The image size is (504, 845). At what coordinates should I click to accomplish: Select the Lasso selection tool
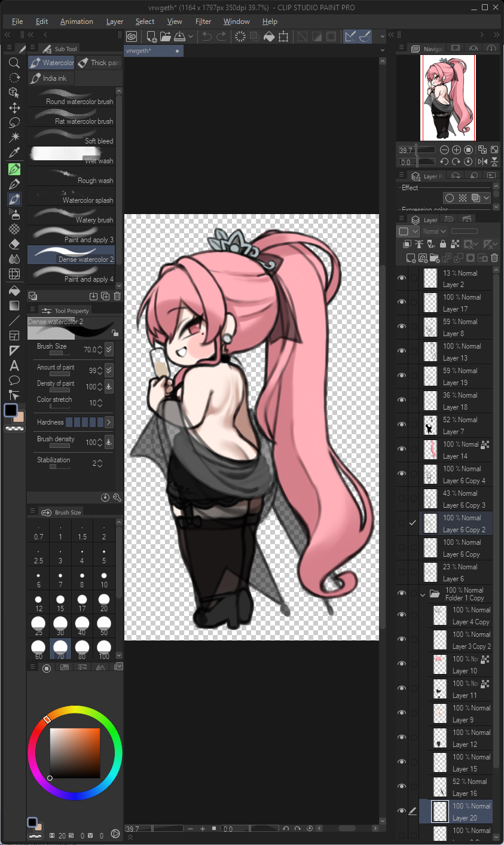pos(15,123)
